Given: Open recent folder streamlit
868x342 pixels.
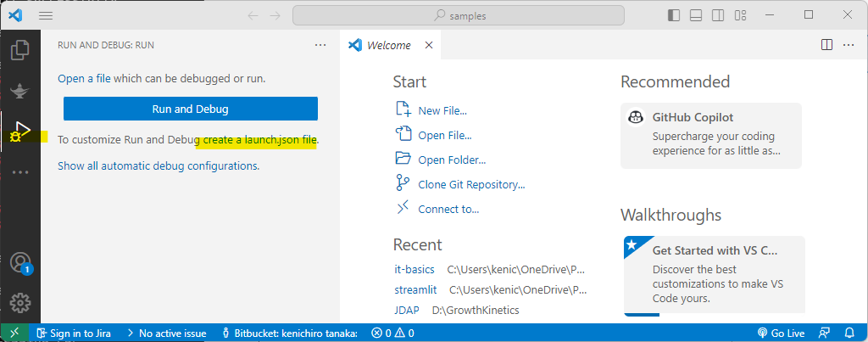Looking at the screenshot, I should pos(415,289).
